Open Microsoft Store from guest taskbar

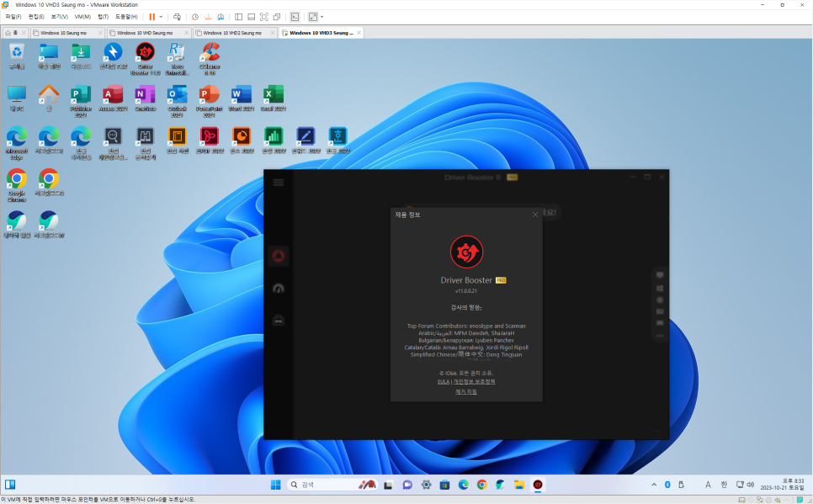coord(445,485)
